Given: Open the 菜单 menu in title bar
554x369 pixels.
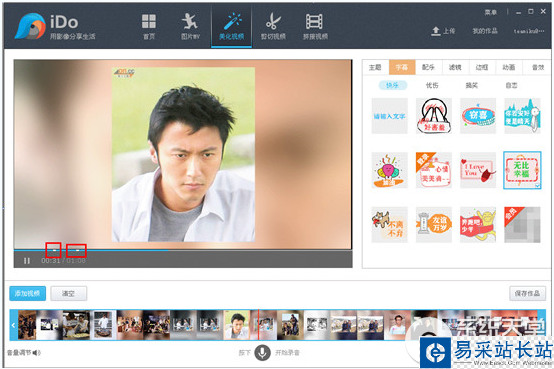Looking at the screenshot, I should click(x=490, y=12).
